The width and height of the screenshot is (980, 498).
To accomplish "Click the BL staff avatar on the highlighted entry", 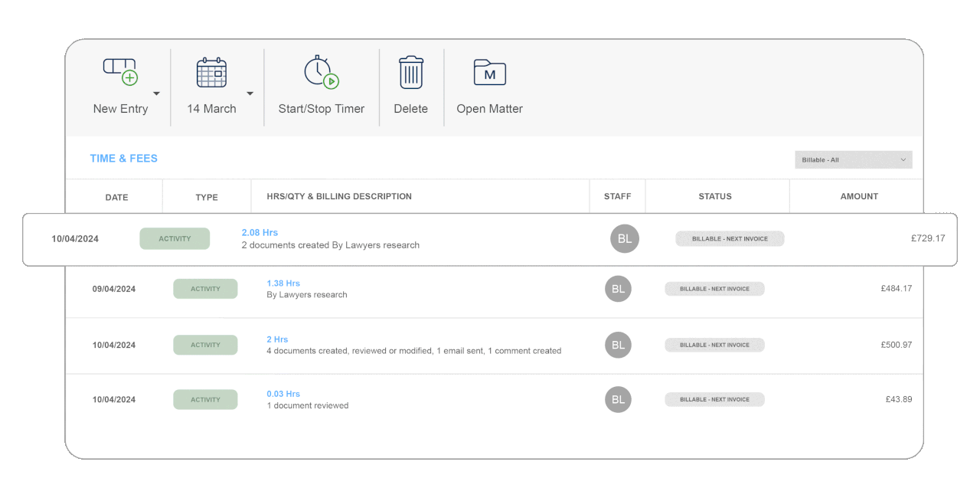I will click(624, 238).
